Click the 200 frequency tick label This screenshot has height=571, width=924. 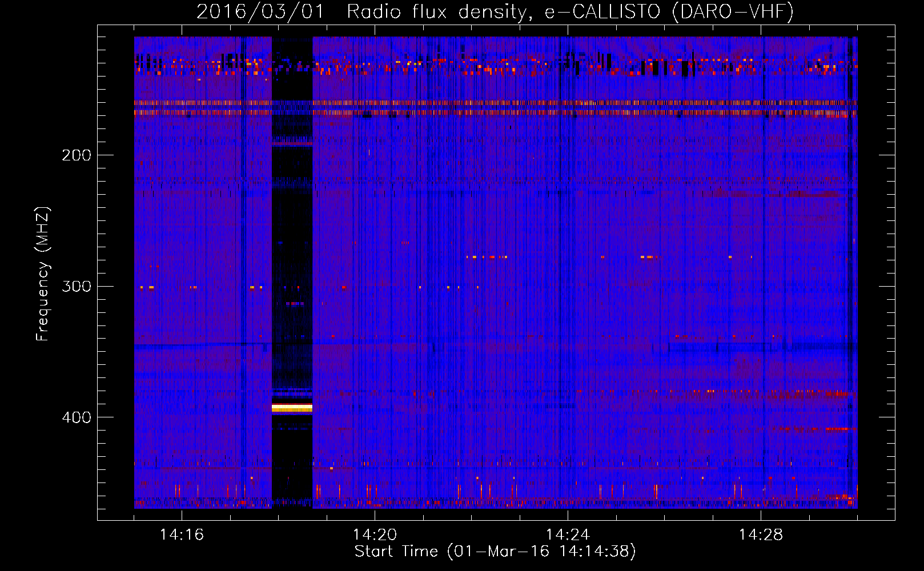click(77, 155)
